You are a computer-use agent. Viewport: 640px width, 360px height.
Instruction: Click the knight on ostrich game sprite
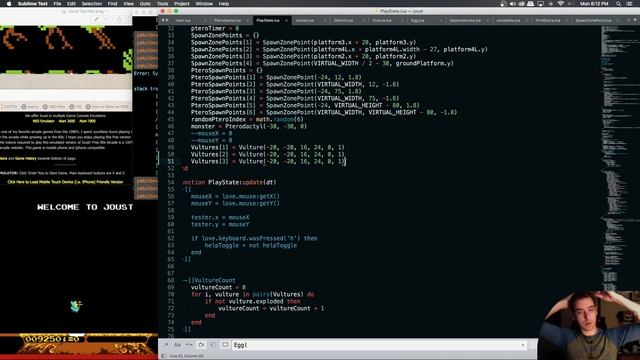[x=76, y=306]
